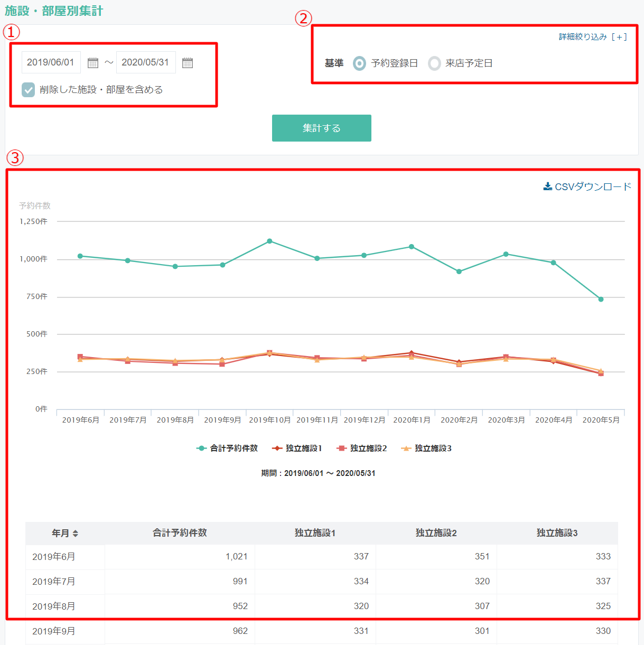Expand 詳細絞り込み [+] filter options
Screen dimensions: 644x645
[593, 37]
